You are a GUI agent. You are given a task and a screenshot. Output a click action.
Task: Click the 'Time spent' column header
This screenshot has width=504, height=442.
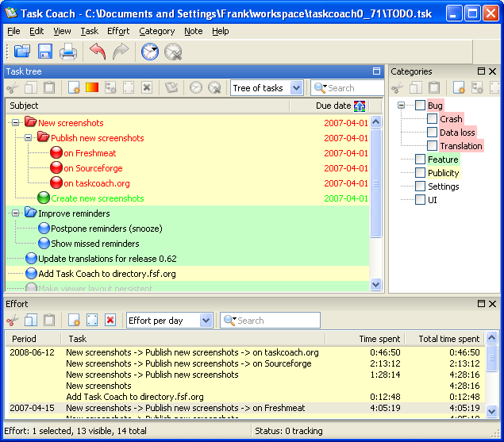point(379,339)
